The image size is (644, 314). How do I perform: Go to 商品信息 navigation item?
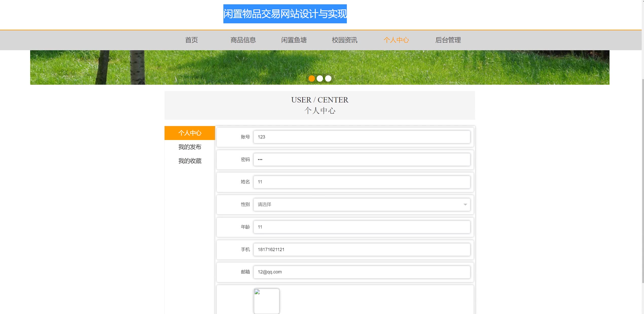pos(243,40)
